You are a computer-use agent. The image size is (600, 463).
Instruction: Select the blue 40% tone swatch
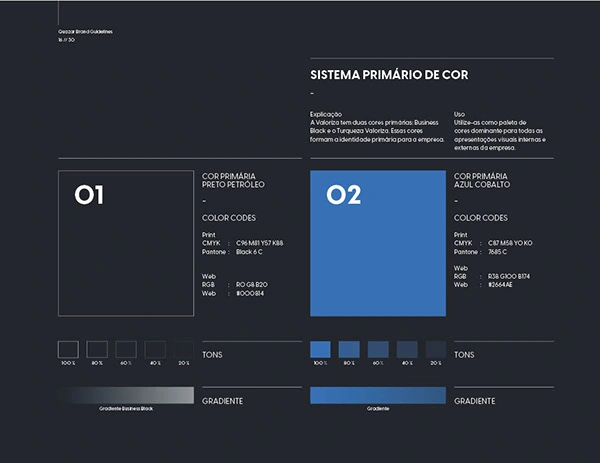coord(407,349)
